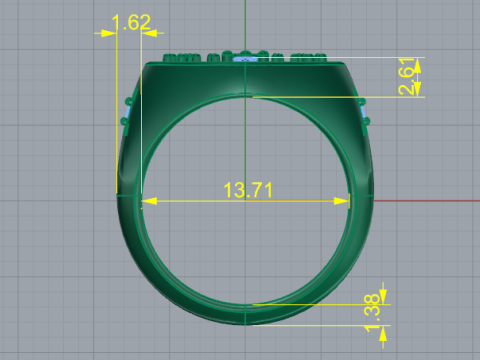
Task: Click the blue center gemstone on ring top
Action: pyautogui.click(x=245, y=59)
